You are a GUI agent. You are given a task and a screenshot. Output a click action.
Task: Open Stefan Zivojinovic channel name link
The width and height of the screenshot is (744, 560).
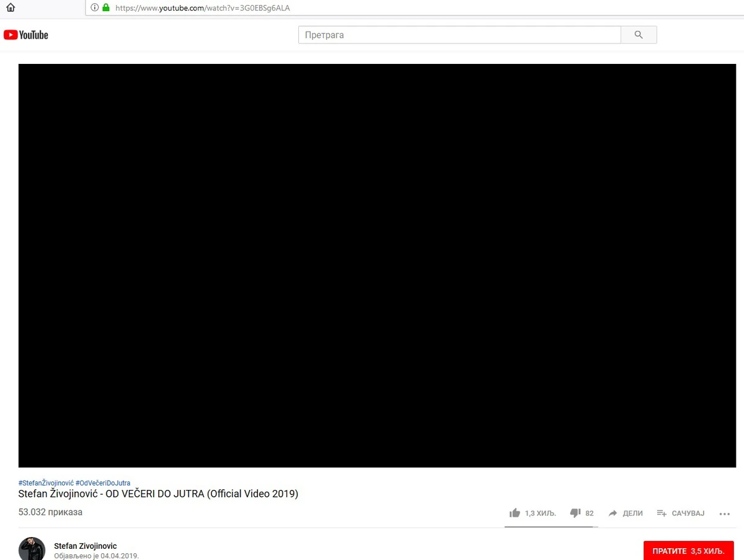(86, 546)
